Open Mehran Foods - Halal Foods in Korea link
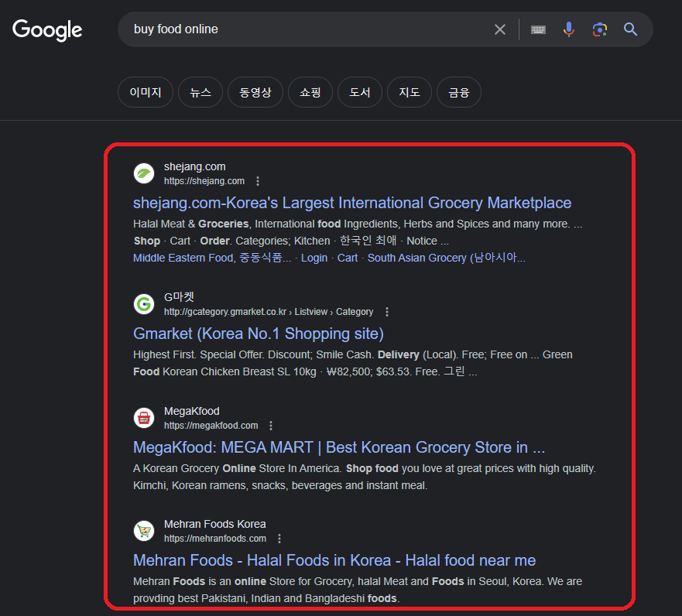The image size is (682, 616). pyautogui.click(x=334, y=560)
